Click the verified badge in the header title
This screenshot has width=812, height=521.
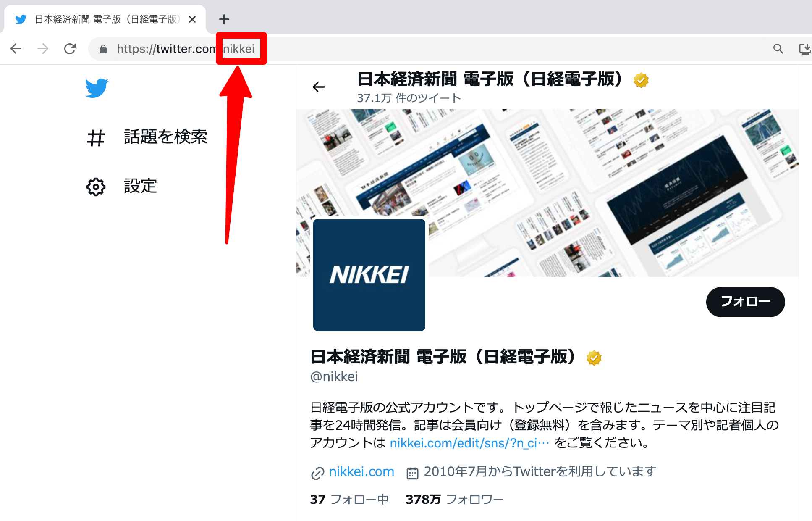click(641, 80)
